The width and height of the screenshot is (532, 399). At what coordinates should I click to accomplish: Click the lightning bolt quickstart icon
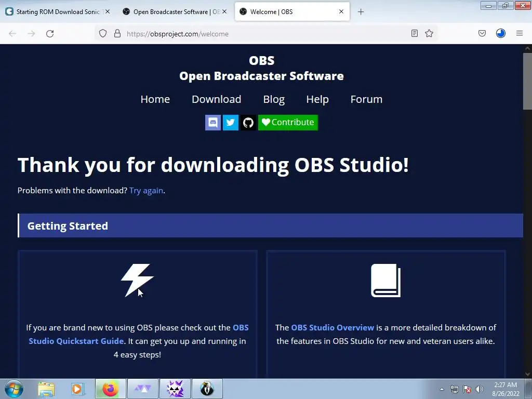137,280
